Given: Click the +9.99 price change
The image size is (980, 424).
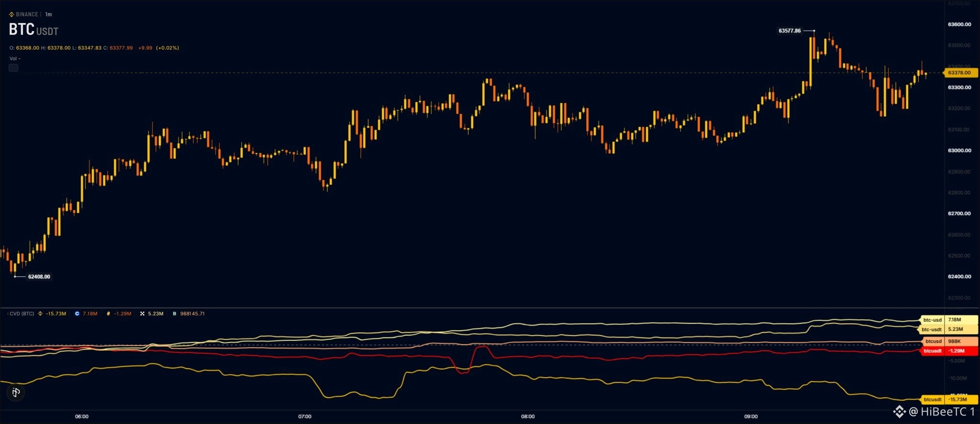Looking at the screenshot, I should pos(145,48).
